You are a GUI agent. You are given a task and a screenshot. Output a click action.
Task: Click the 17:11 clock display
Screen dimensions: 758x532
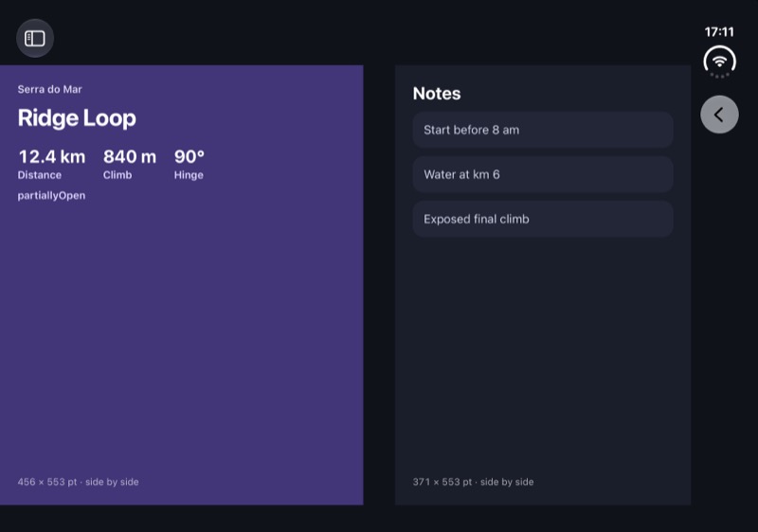[x=719, y=32]
